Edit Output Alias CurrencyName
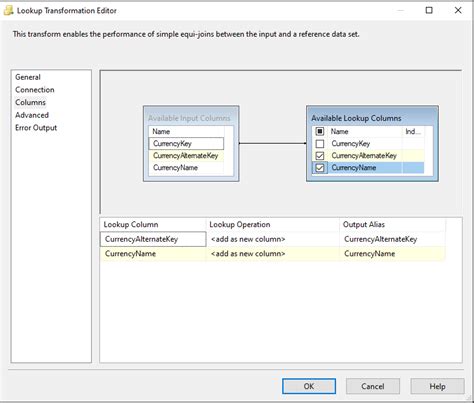This screenshot has height=403, width=474. click(x=392, y=254)
